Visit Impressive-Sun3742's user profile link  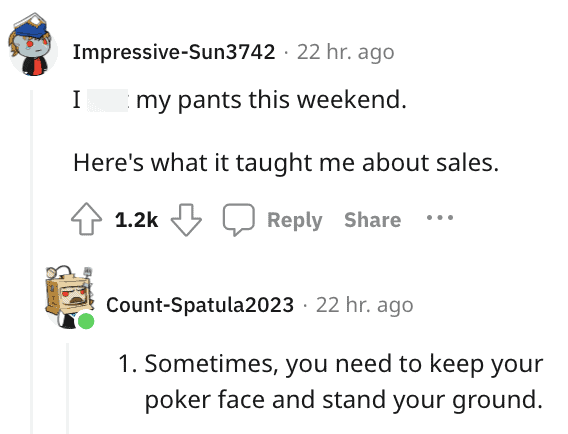click(x=174, y=52)
